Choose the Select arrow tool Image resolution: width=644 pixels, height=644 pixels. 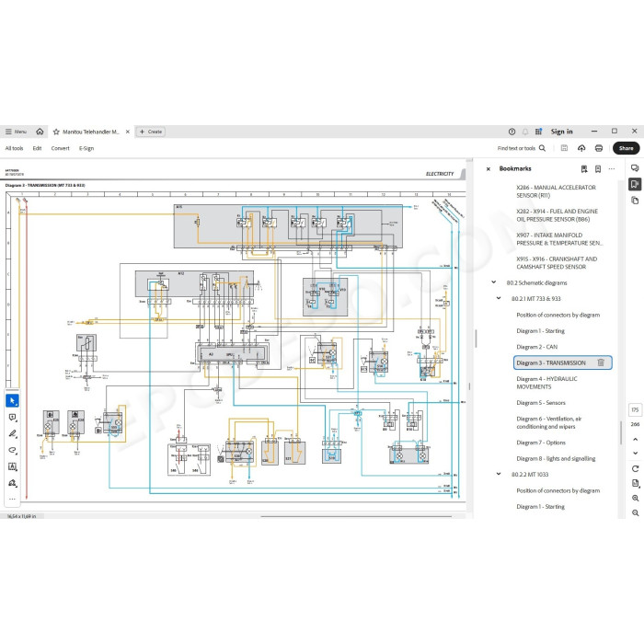tap(12, 400)
